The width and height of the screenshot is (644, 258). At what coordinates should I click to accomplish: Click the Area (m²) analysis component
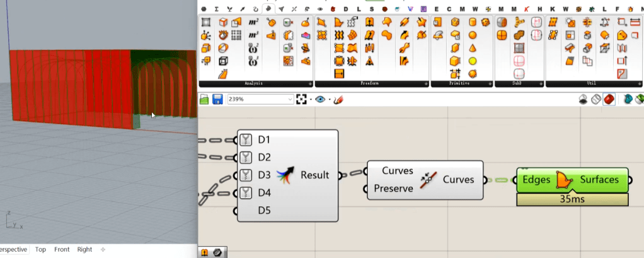[253, 22]
